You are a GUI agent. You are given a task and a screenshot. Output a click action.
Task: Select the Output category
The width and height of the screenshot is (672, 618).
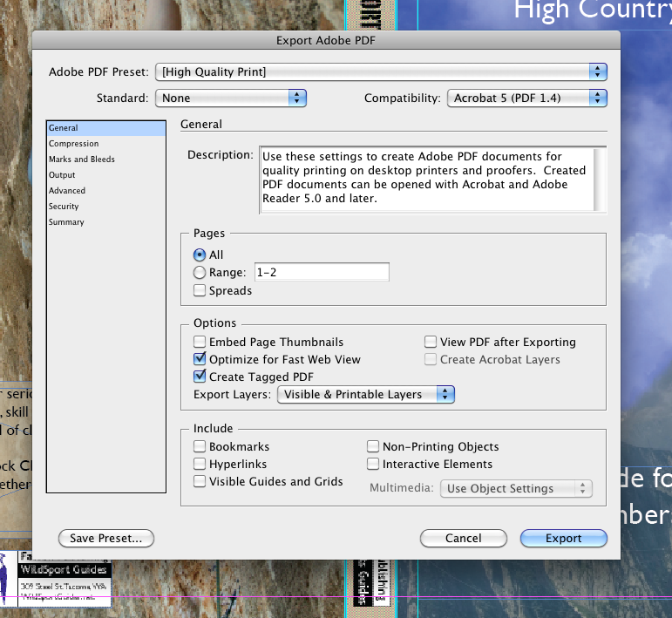[105, 175]
